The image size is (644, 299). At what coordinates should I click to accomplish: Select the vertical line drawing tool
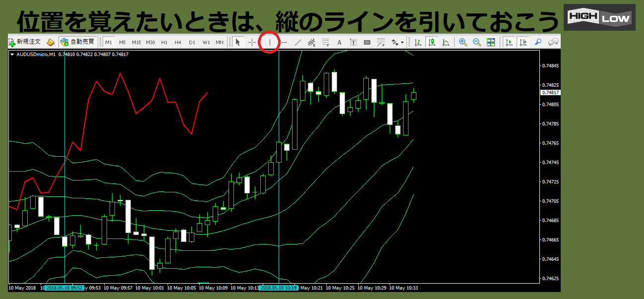270,42
